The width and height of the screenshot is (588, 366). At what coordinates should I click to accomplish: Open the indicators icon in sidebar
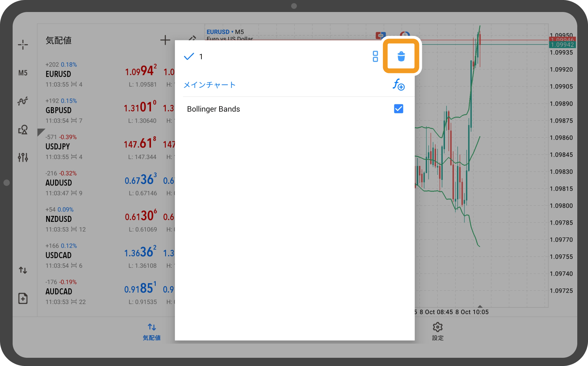pyautogui.click(x=23, y=101)
